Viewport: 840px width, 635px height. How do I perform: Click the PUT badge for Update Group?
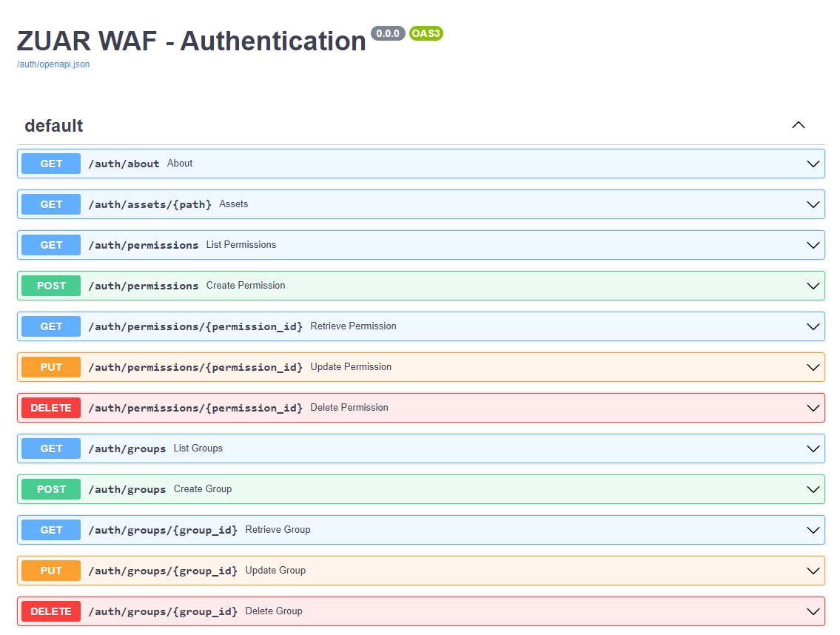click(x=51, y=571)
